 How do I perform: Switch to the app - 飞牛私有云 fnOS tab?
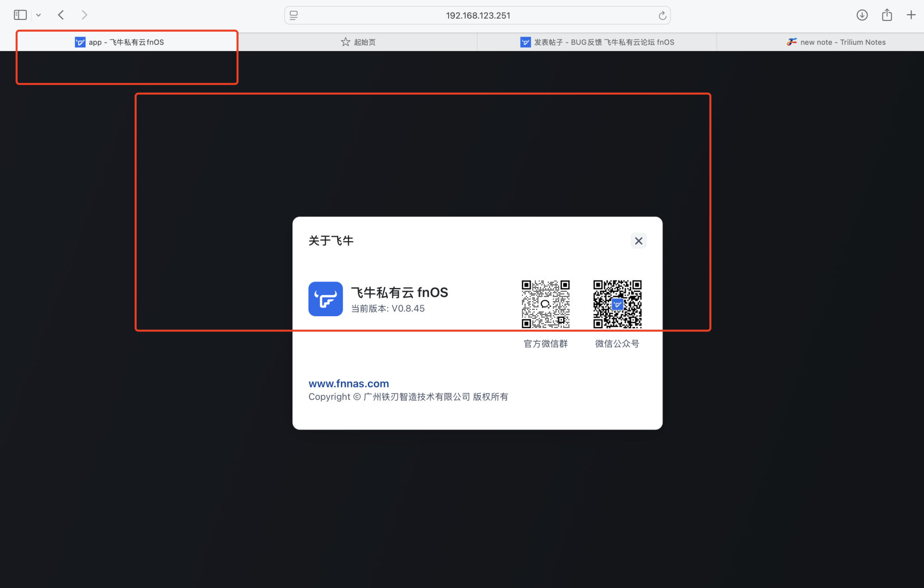coord(119,42)
